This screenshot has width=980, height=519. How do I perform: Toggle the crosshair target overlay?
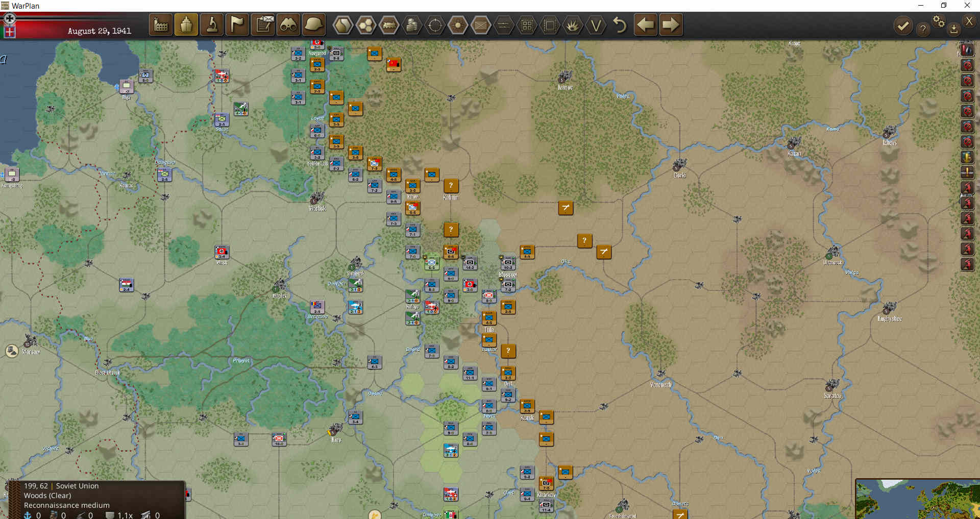pos(435,25)
